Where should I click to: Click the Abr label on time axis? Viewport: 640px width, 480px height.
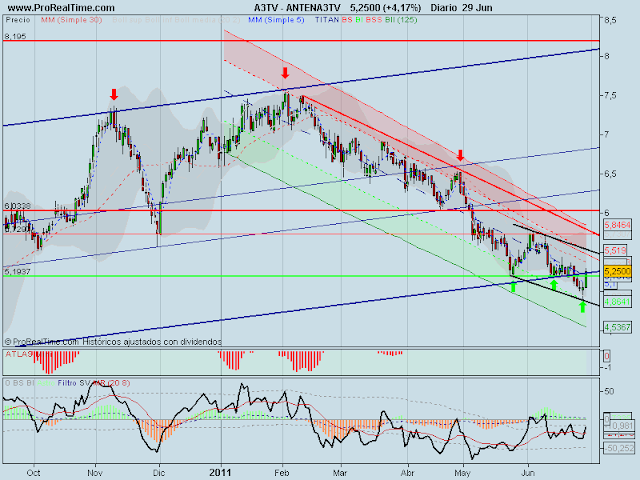point(407,473)
